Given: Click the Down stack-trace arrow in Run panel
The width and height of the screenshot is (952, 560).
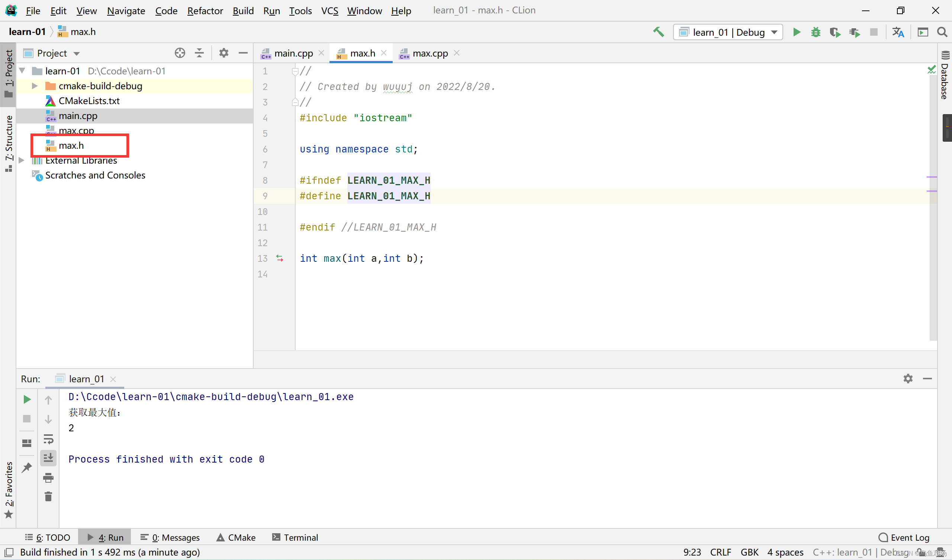Looking at the screenshot, I should (x=48, y=419).
